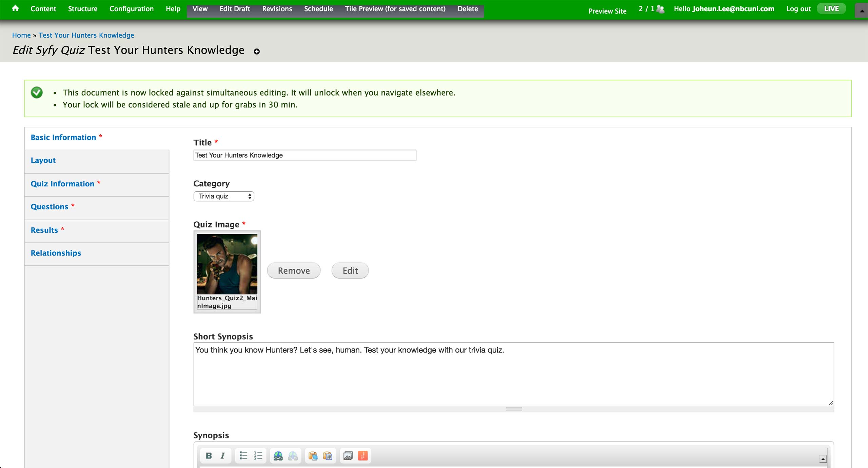Viewport: 868px width, 468px height.
Task: Open the Category dropdown showing Trivia quiz
Action: (224, 196)
